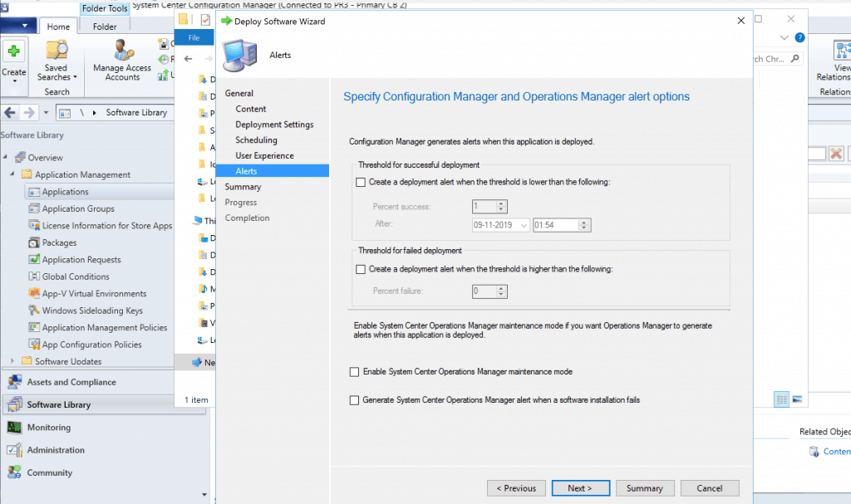The height and width of the screenshot is (504, 851).
Task: Open the File tab in Explorer
Action: point(194,37)
